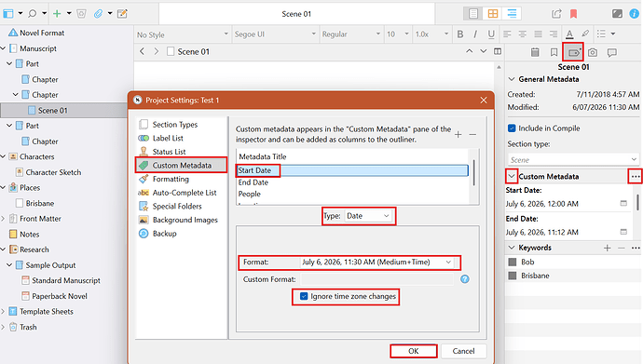Click the gray Bob keyword color swatch
The width and height of the screenshot is (643, 364).
click(x=513, y=262)
